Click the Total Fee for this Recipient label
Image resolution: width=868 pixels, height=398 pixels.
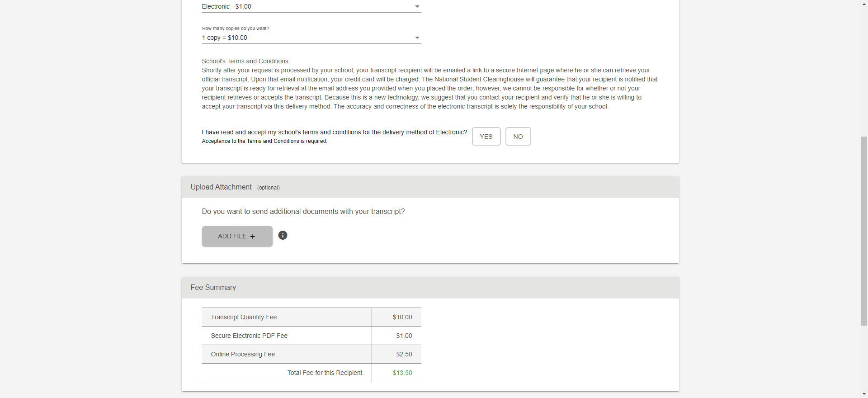click(325, 373)
